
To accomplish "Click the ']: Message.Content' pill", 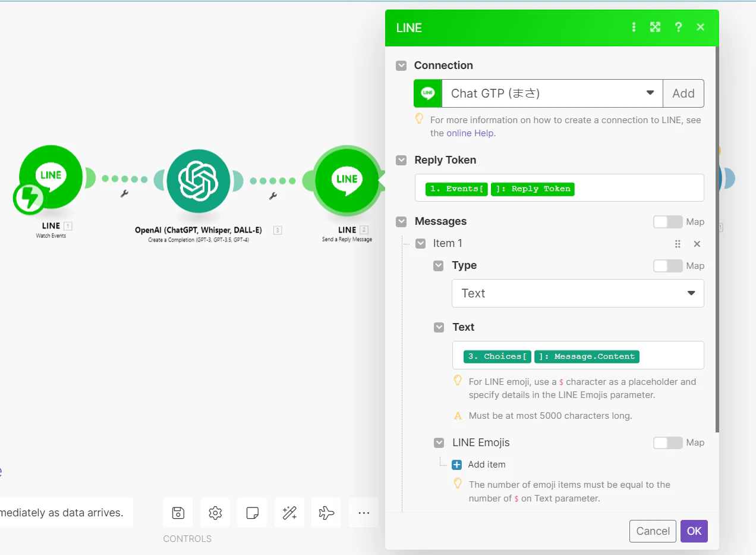I will [587, 357].
